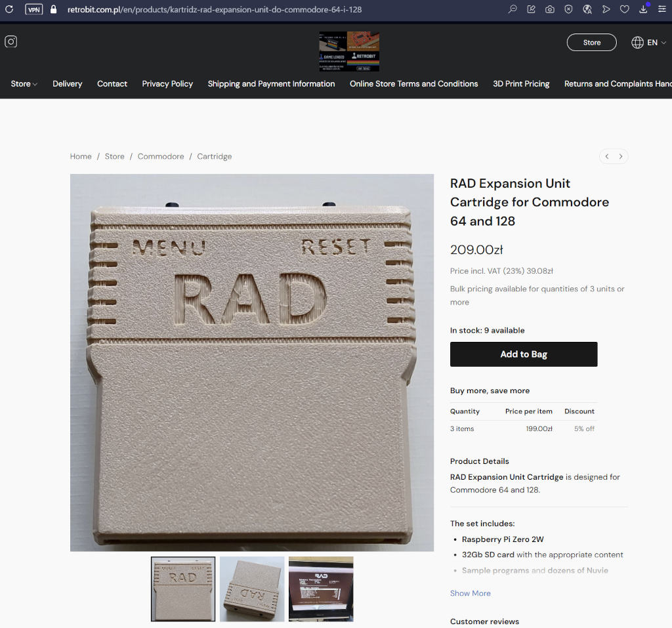
Task: Reload the page with the browser refresh icon
Action: (9, 9)
